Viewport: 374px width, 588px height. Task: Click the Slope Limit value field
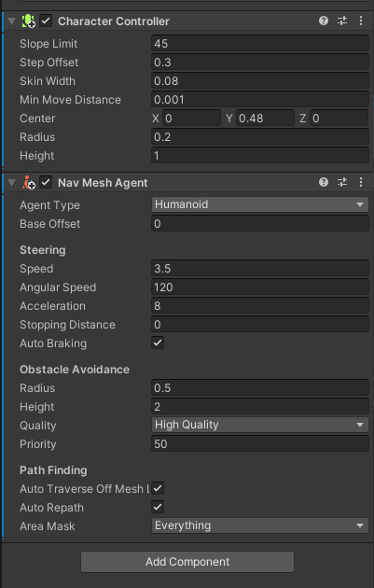coord(260,44)
